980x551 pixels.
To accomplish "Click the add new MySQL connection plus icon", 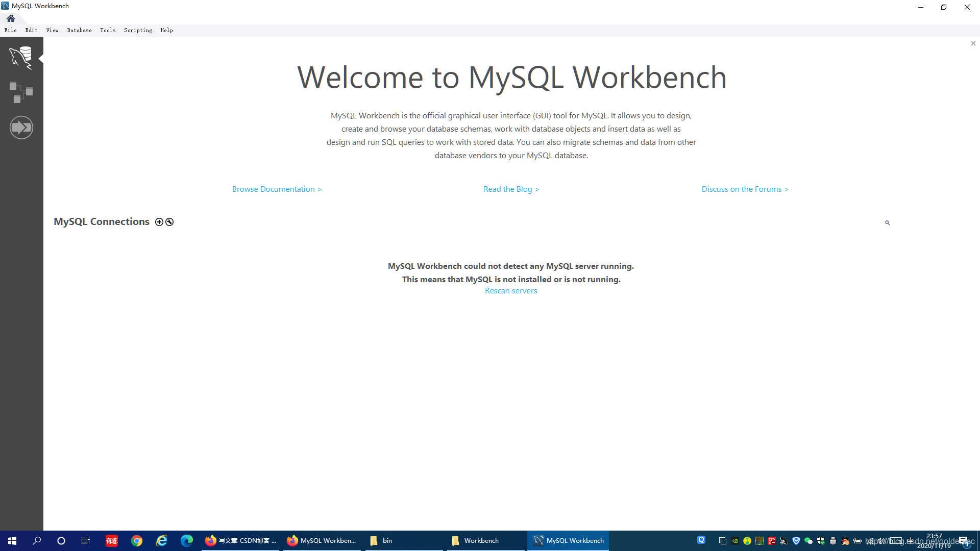I will click(159, 221).
